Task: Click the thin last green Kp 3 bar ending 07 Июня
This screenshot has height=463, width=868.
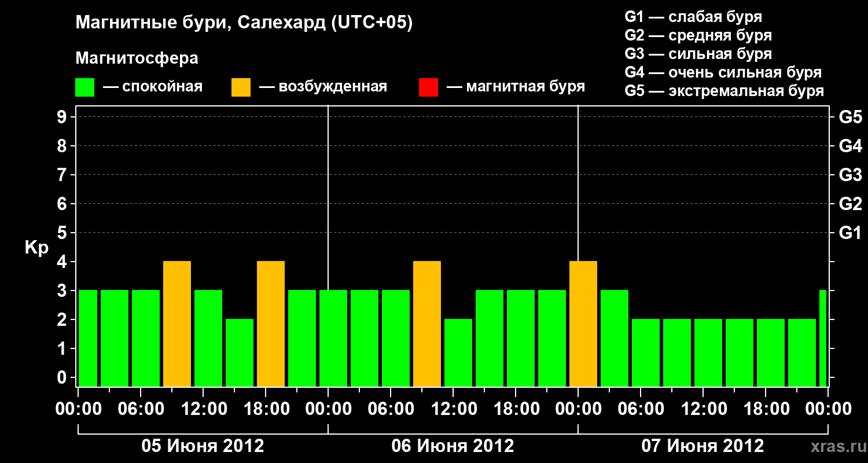Action: pos(823,339)
